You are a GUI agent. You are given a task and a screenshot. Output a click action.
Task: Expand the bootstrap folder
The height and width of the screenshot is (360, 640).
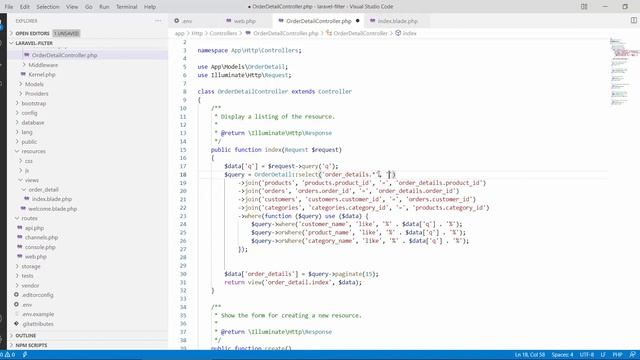[17, 103]
